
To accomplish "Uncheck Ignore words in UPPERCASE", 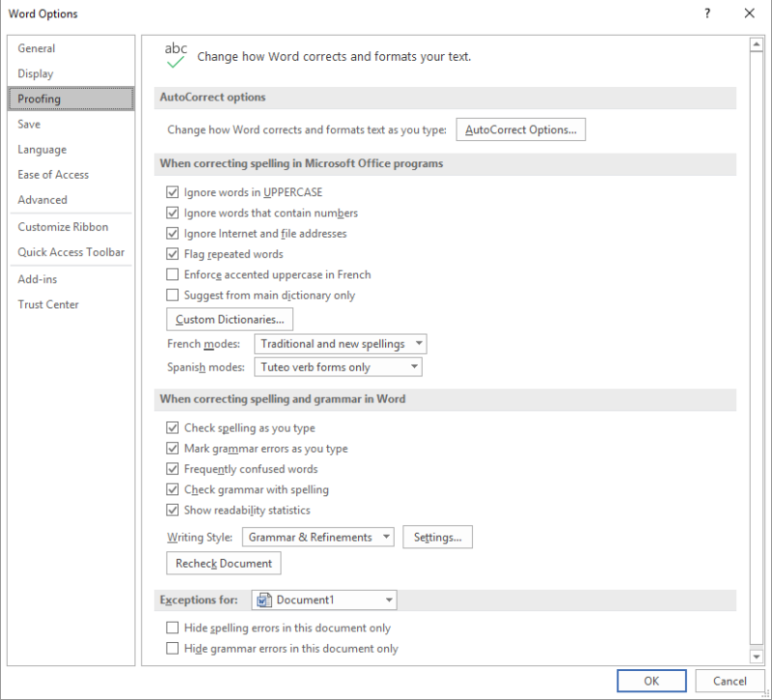I will click(x=174, y=192).
